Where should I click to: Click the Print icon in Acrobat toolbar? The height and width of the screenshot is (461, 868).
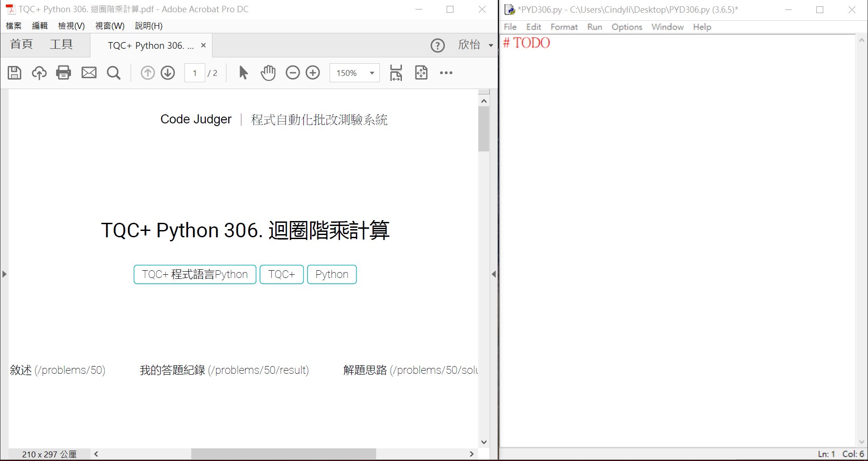click(x=63, y=73)
